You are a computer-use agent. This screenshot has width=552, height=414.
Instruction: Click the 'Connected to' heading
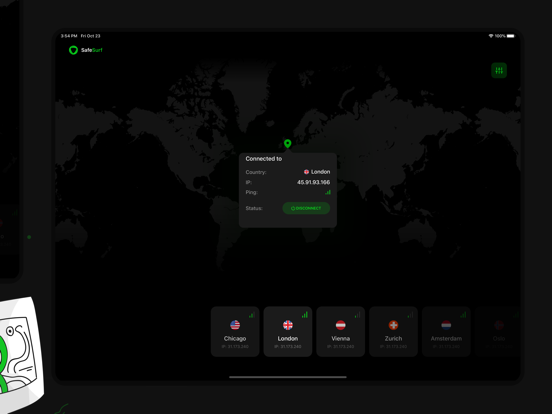pyautogui.click(x=264, y=159)
